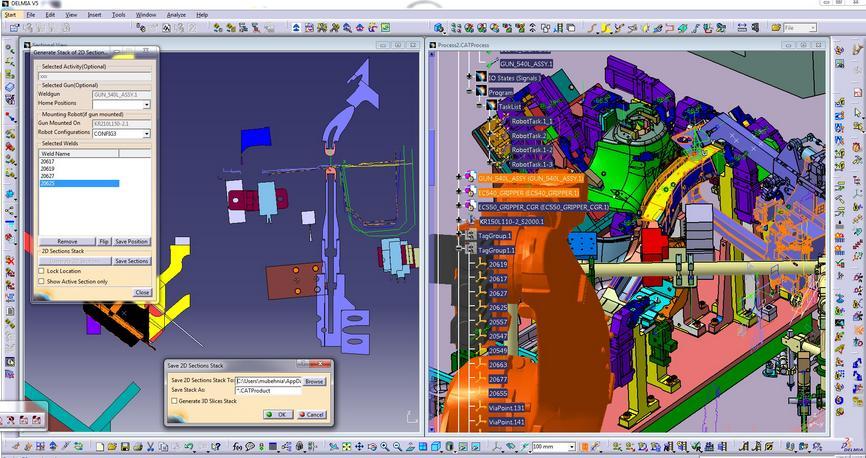
Task: Click the Normal View icon
Action: pos(410,446)
